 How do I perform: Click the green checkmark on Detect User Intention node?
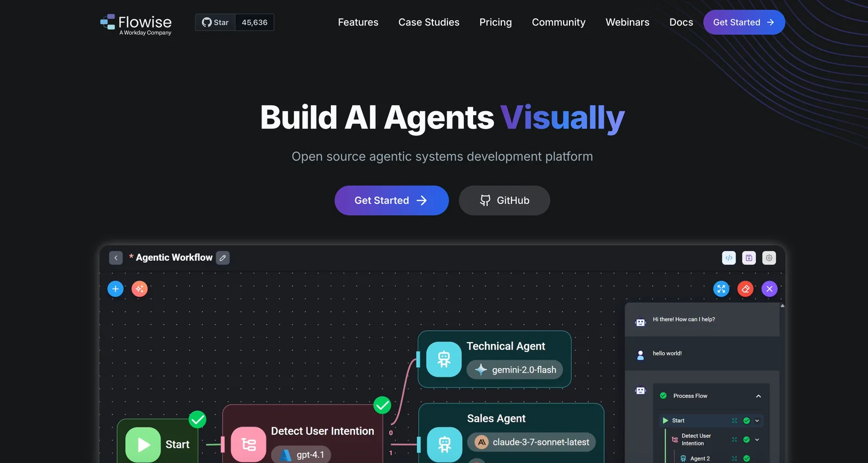(x=382, y=405)
